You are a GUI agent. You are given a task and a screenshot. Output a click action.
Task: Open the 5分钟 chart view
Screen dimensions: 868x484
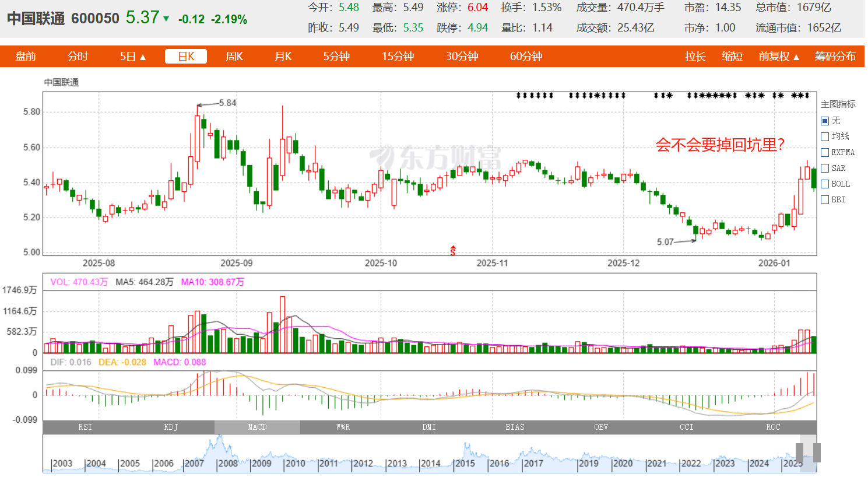(x=336, y=57)
